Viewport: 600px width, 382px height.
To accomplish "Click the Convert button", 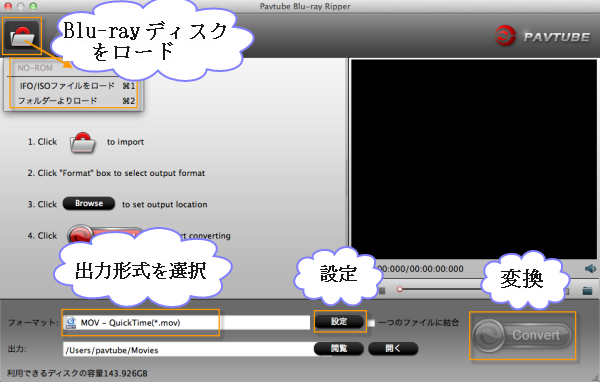I will tap(522, 335).
